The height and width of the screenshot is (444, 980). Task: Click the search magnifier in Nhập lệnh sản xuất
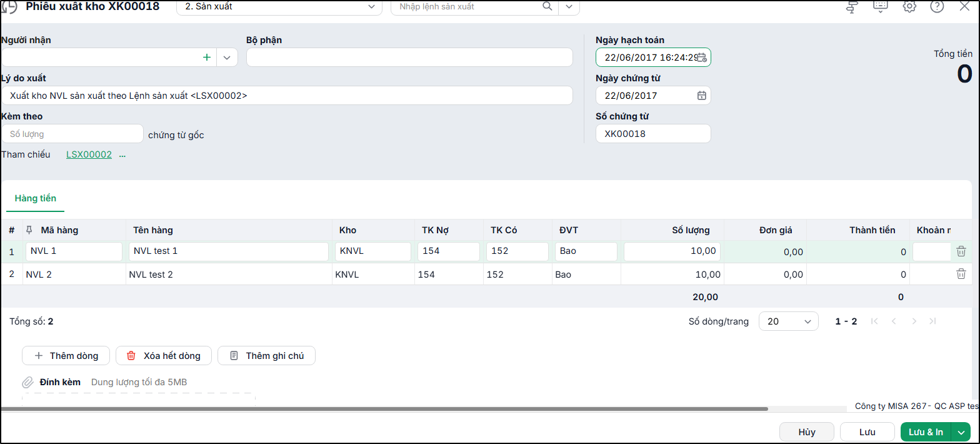[x=547, y=6]
